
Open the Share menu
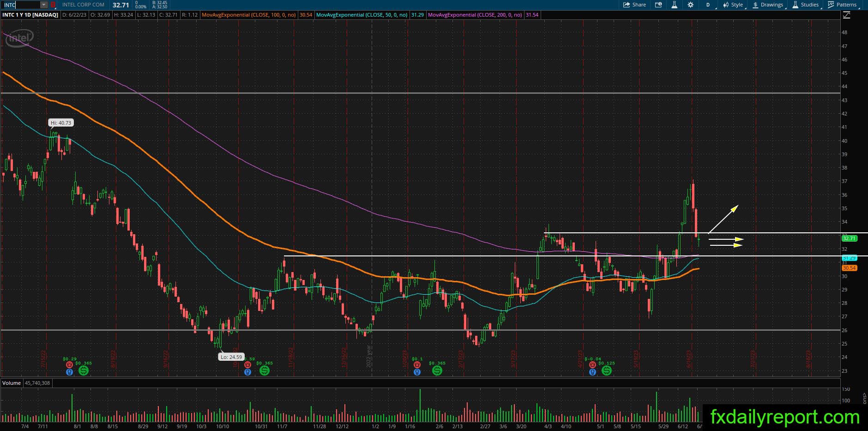(634, 5)
